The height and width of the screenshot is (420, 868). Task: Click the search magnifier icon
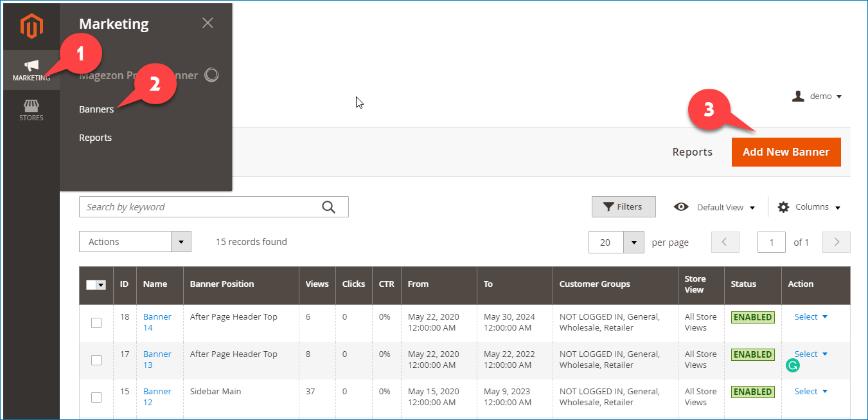click(328, 207)
